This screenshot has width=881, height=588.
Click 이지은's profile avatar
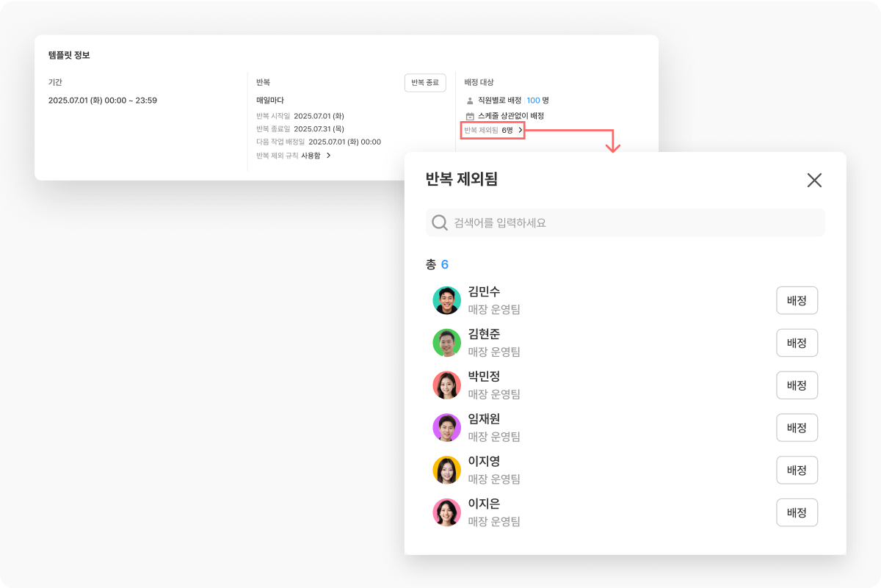[446, 512]
